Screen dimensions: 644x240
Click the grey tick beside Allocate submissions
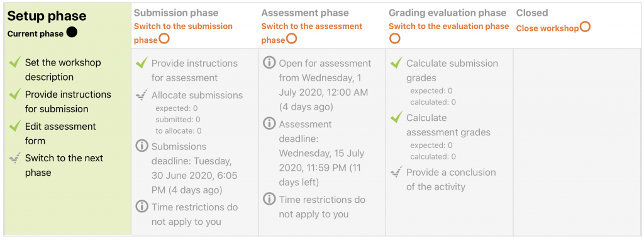pos(142,96)
